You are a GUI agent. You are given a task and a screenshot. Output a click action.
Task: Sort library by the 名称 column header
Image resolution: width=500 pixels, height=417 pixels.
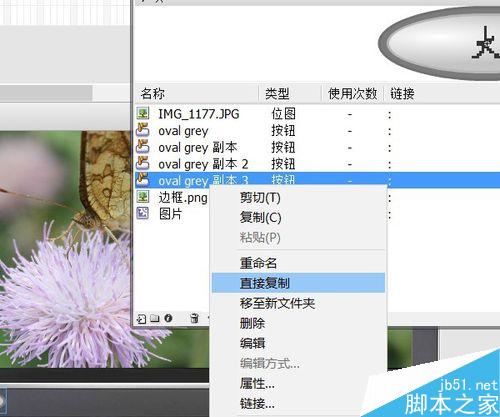tap(196, 94)
